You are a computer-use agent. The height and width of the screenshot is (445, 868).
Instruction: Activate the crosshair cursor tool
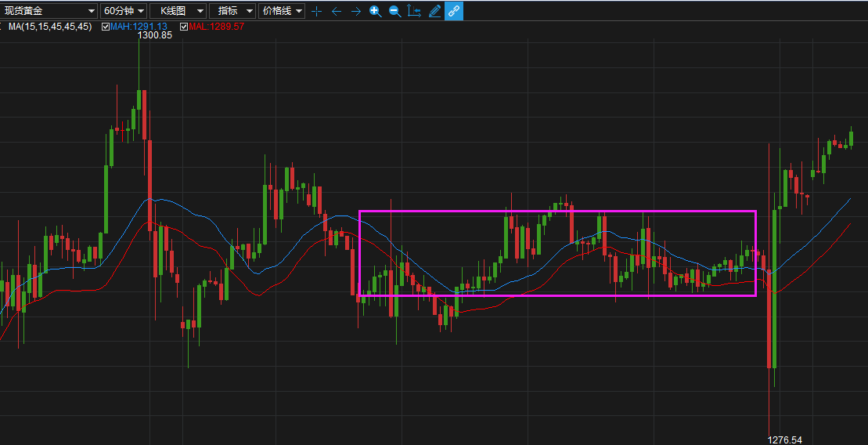(x=317, y=11)
